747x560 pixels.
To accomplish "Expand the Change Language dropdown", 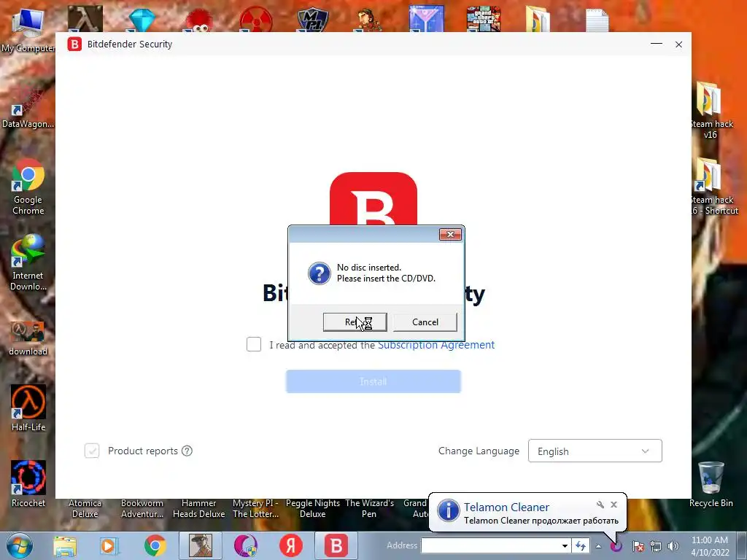I will coord(595,451).
